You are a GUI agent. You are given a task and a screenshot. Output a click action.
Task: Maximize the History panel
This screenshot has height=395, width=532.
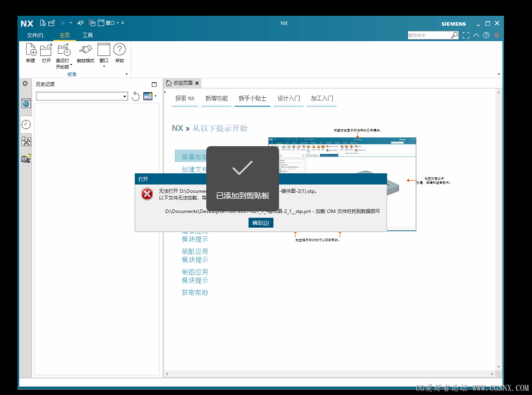154,84
